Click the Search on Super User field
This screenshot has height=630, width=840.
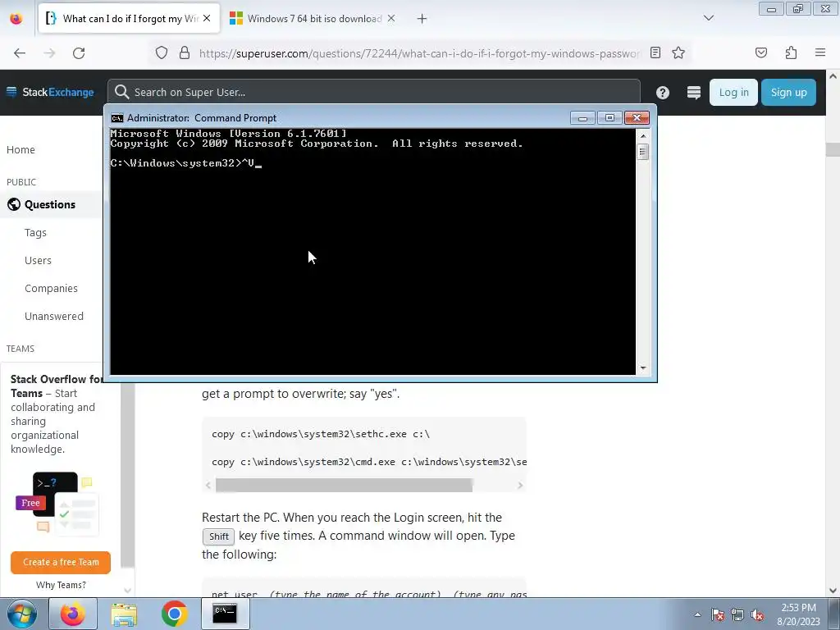(x=373, y=92)
